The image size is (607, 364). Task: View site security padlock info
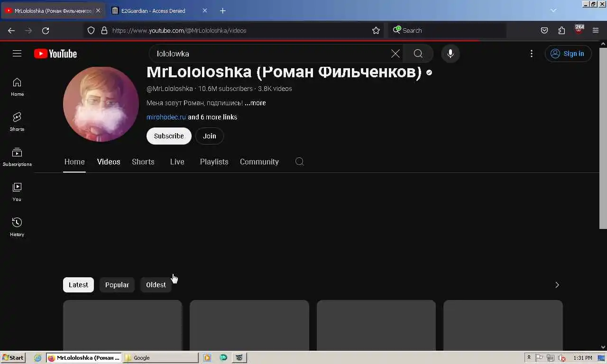pos(104,30)
